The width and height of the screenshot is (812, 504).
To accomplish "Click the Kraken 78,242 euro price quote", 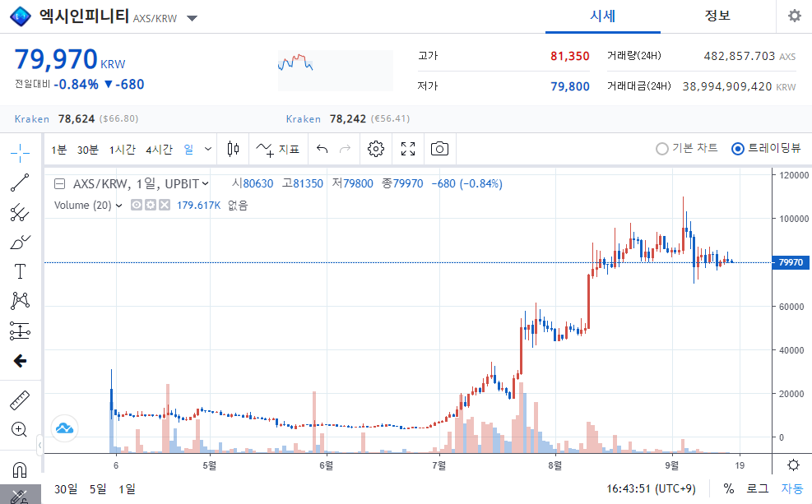I will (x=348, y=119).
